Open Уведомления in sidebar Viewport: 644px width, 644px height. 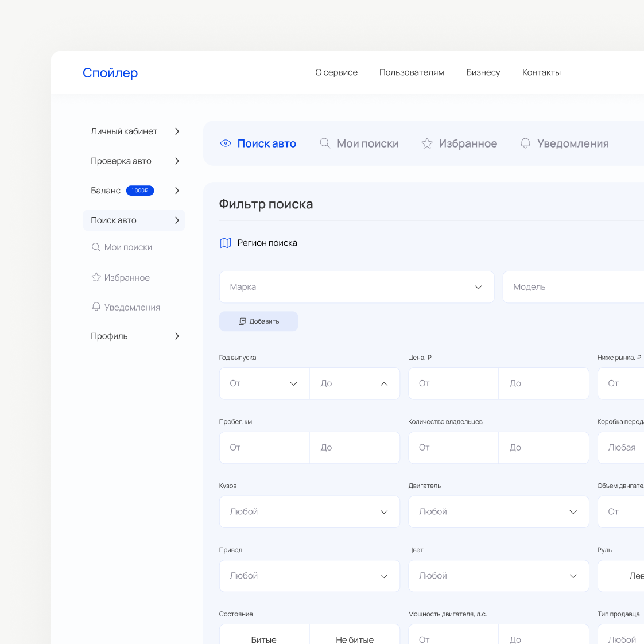(x=132, y=307)
